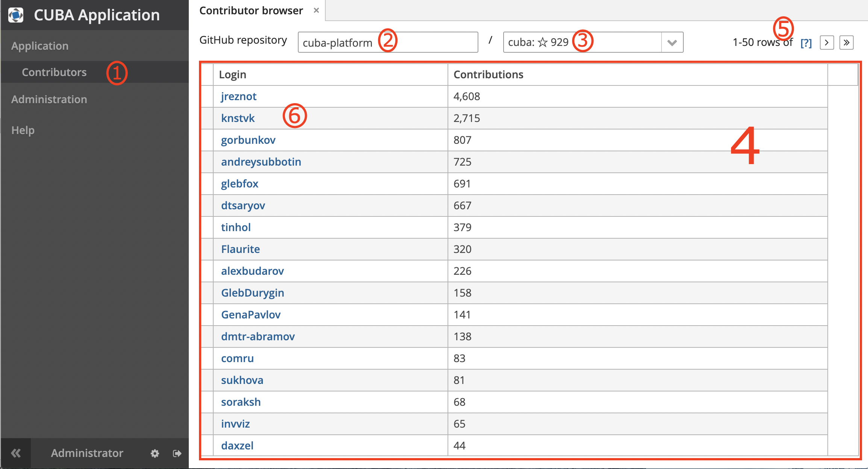
Task: Collapse the side menu with double-chevron icon
Action: coord(16,453)
